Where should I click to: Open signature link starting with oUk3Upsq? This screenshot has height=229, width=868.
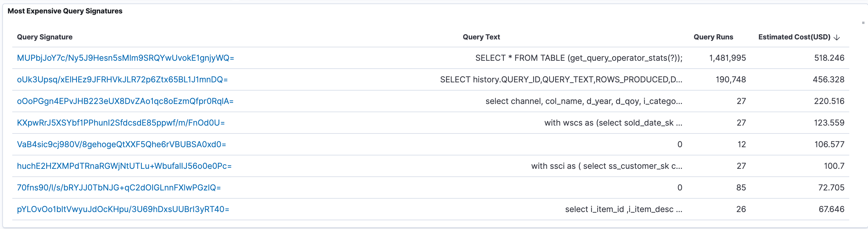click(122, 79)
